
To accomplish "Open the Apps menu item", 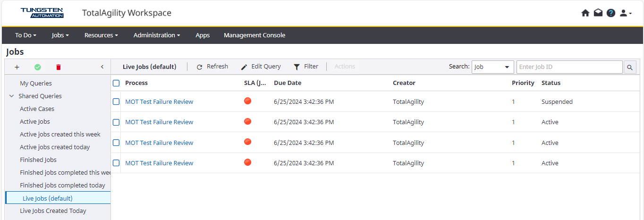I will (203, 35).
